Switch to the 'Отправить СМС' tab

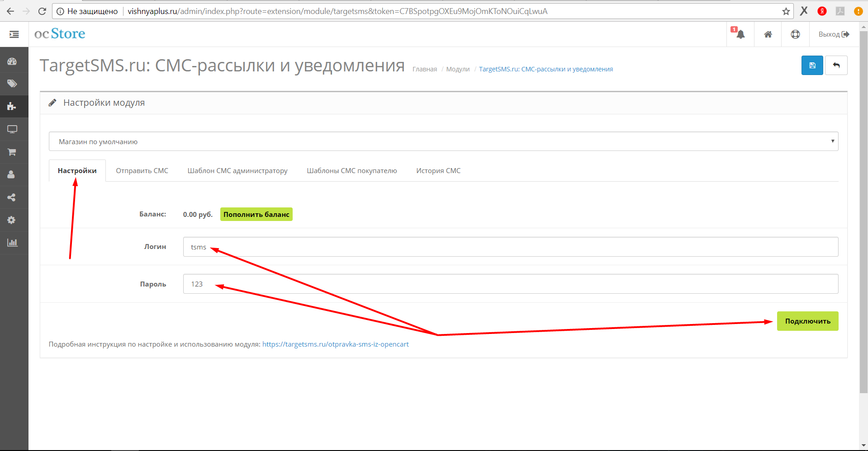(142, 171)
